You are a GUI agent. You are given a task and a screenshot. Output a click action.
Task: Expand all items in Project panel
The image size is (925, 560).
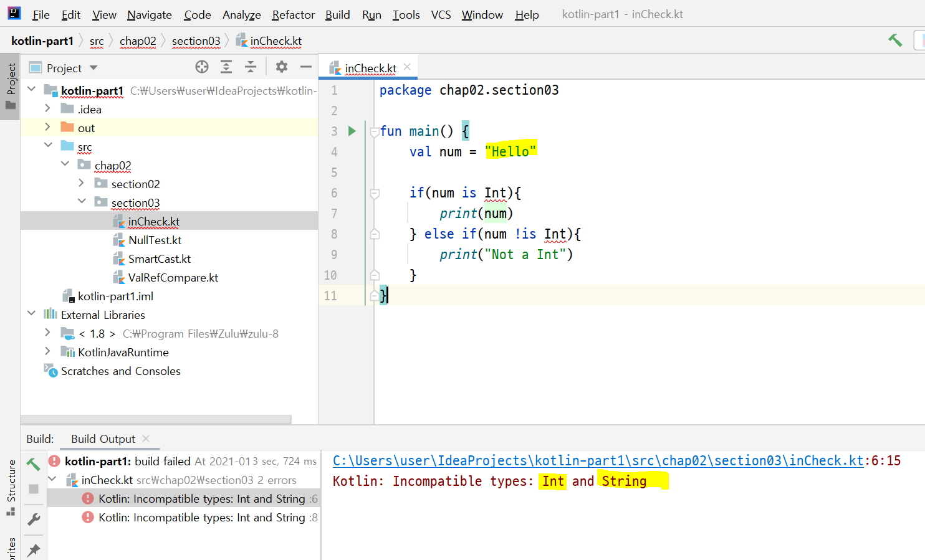[226, 67]
